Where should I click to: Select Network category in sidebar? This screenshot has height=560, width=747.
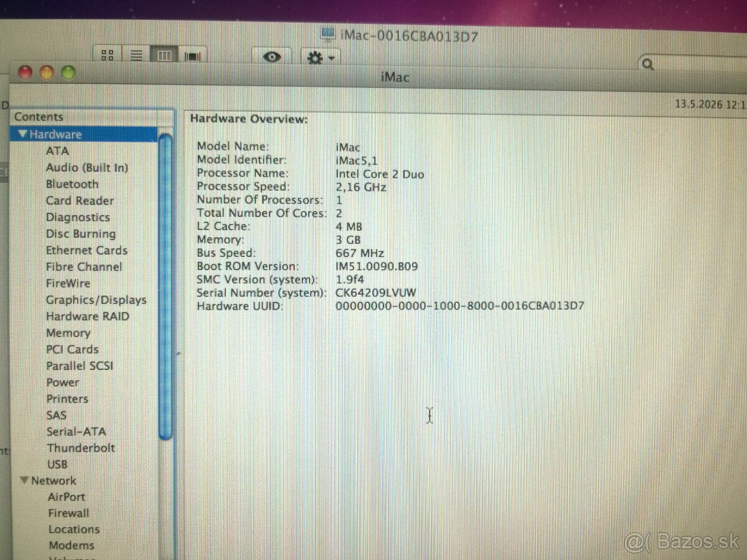54,480
